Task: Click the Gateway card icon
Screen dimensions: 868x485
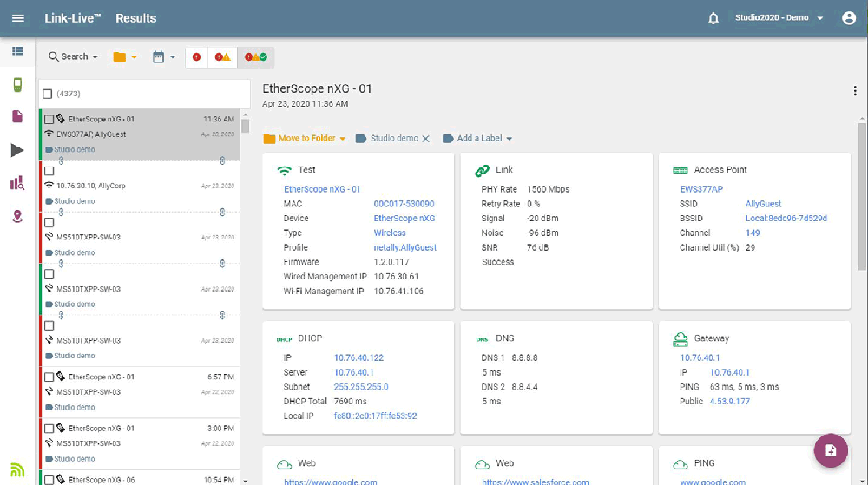Action: coord(681,339)
